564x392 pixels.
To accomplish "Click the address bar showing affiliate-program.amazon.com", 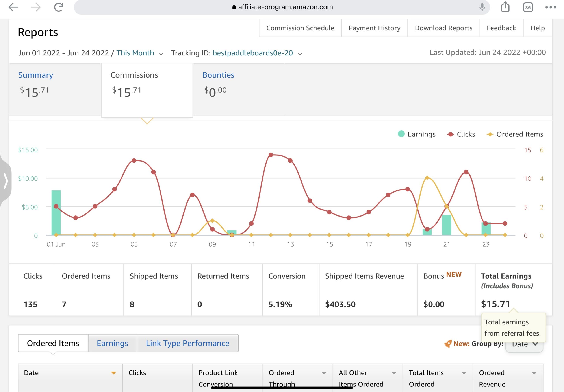I will (x=282, y=7).
